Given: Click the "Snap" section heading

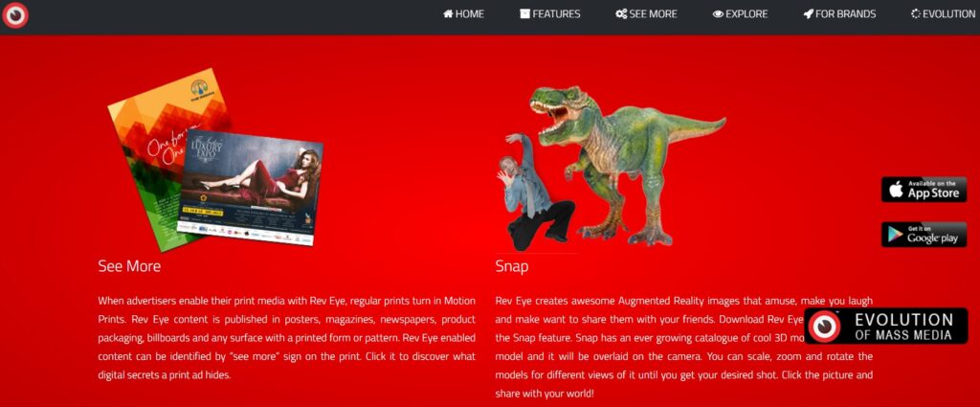Looking at the screenshot, I should (x=512, y=266).
